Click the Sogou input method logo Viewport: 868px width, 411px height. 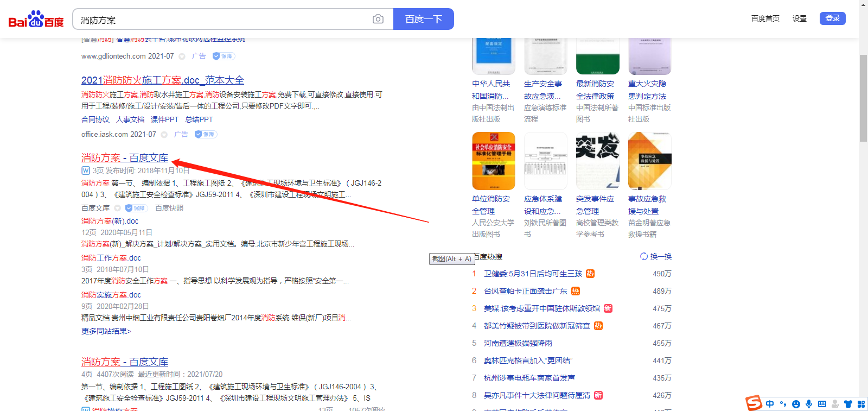coord(754,403)
